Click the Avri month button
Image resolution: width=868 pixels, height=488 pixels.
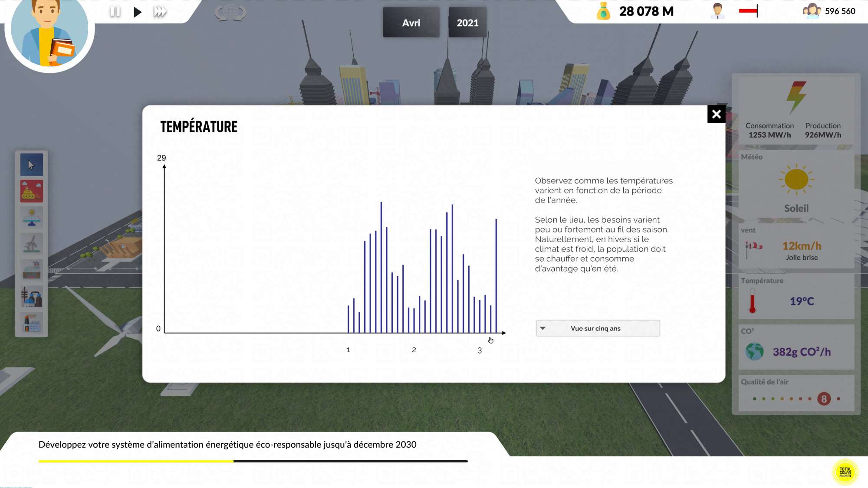click(x=411, y=23)
